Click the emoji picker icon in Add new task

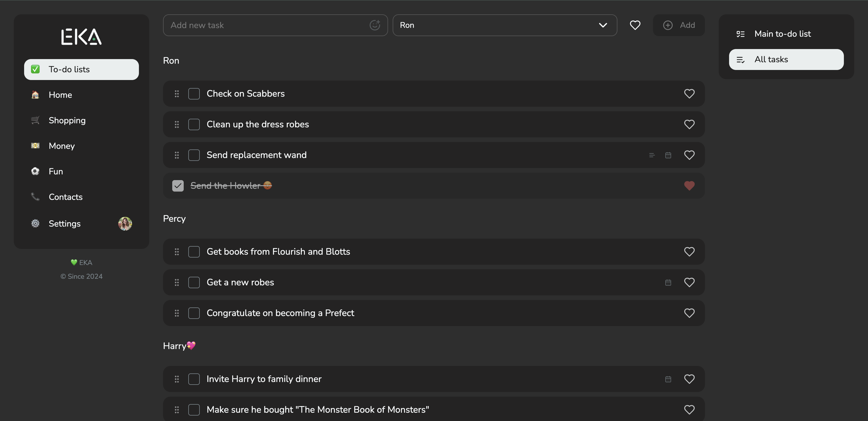click(x=375, y=25)
